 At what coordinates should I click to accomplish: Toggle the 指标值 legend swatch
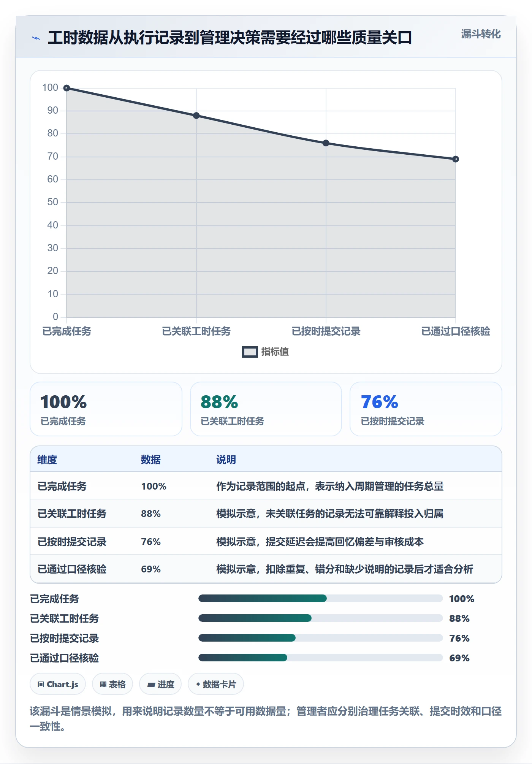250,352
